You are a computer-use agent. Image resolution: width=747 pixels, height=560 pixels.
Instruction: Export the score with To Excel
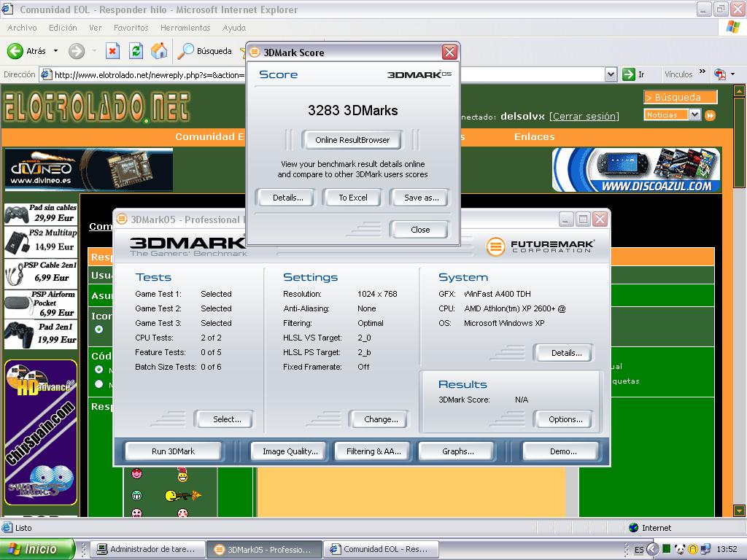point(353,198)
